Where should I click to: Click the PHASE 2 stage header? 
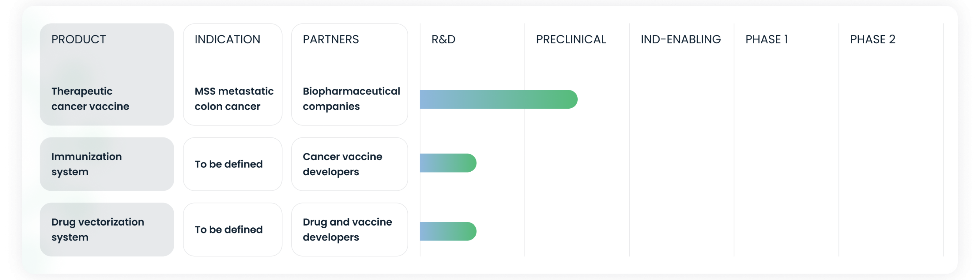point(873,39)
